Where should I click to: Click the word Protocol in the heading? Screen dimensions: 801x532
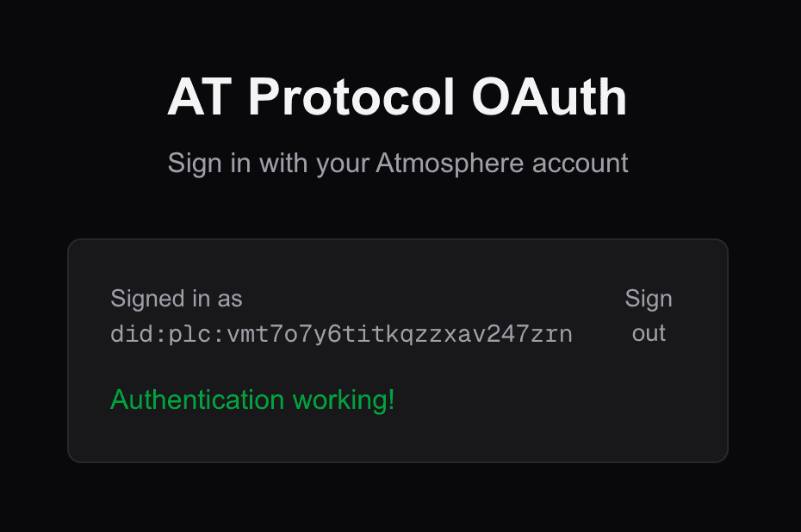351,97
